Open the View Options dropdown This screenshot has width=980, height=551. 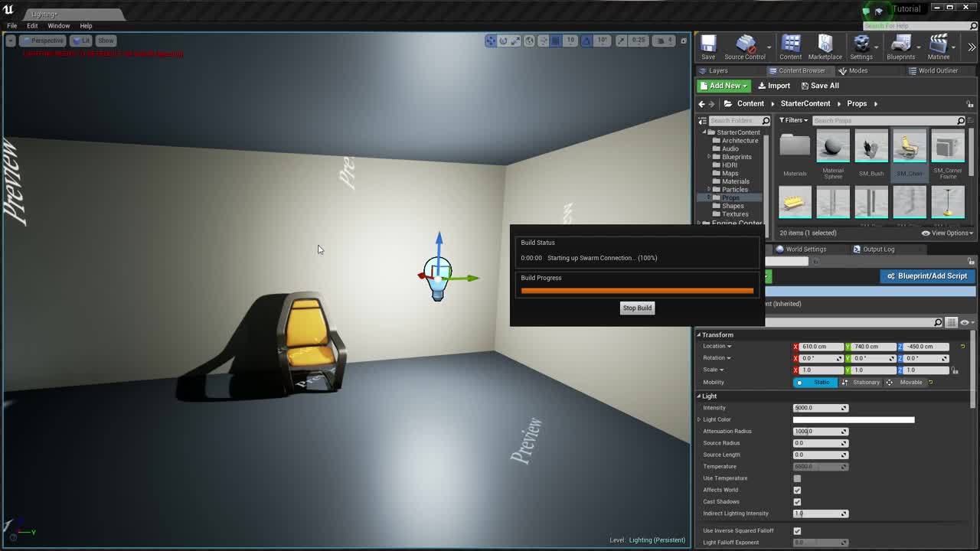pos(947,233)
